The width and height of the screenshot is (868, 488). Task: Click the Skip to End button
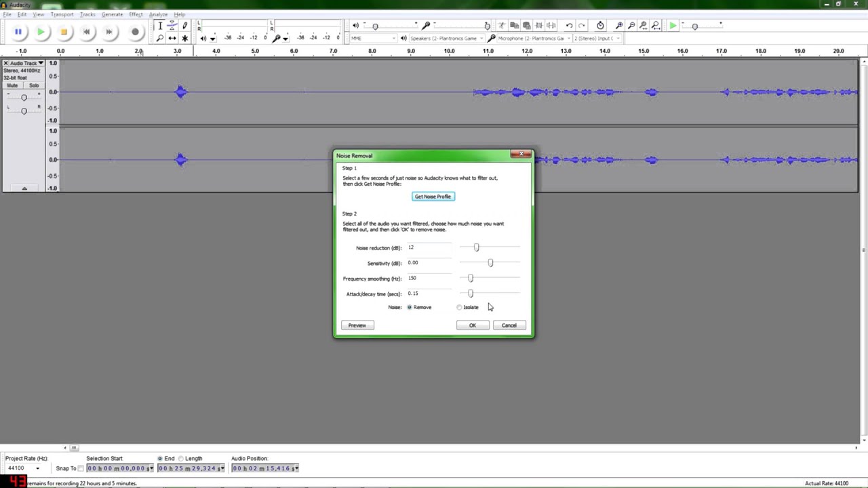(x=109, y=32)
